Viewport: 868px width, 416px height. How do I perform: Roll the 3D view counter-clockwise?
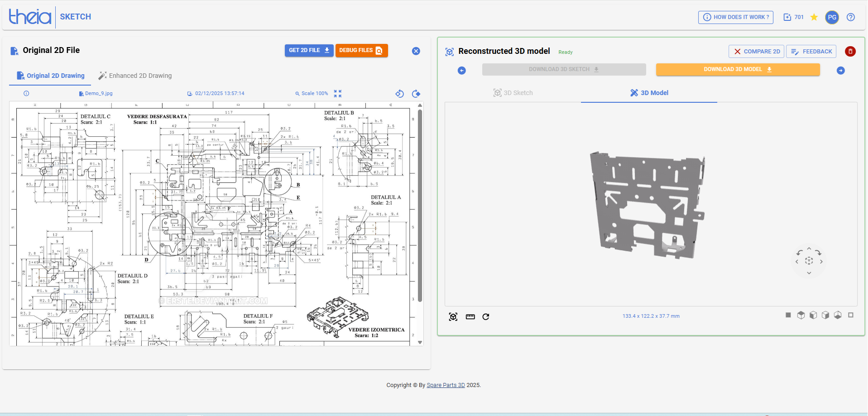point(800,253)
